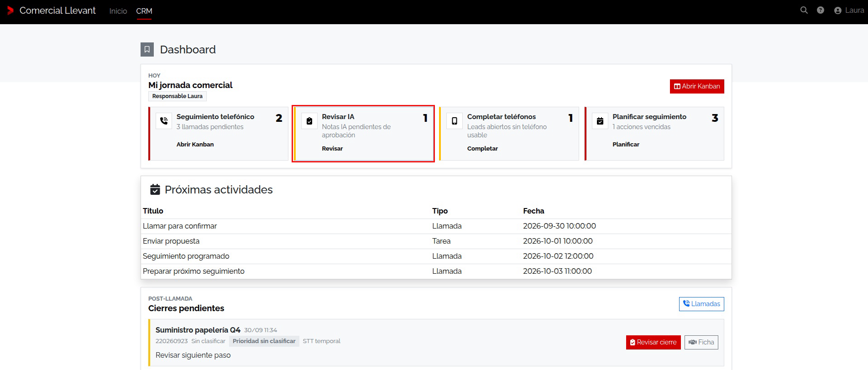Select the CRM tab in navigation
The height and width of the screenshot is (370, 868).
tap(144, 11)
